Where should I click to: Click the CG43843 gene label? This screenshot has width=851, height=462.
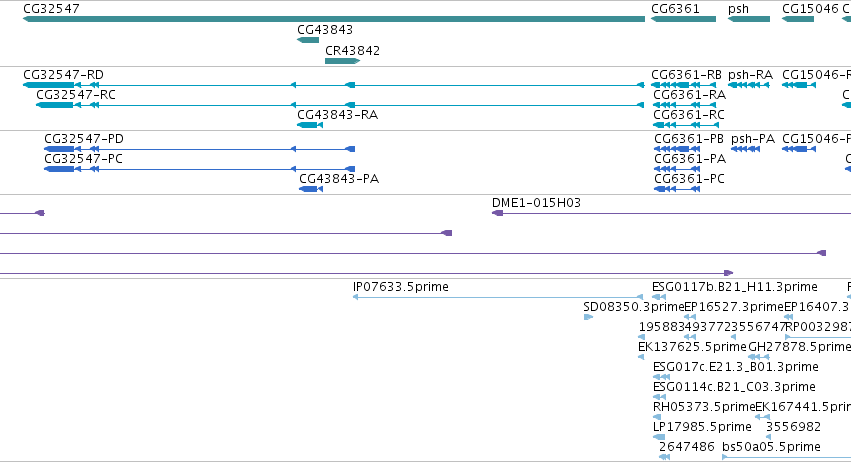325,29
